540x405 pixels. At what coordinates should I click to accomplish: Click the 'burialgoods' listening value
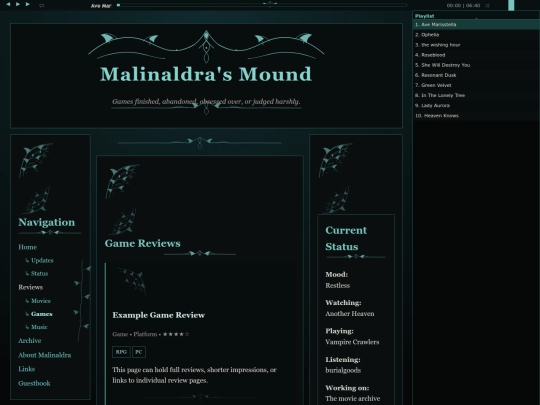(343, 370)
